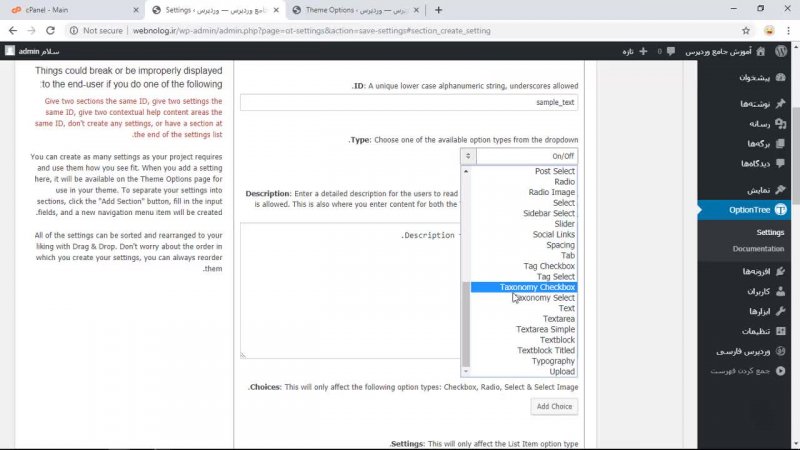This screenshot has width=800, height=450.
Task: Open the Chrome three-dot menu
Action: (x=785, y=30)
